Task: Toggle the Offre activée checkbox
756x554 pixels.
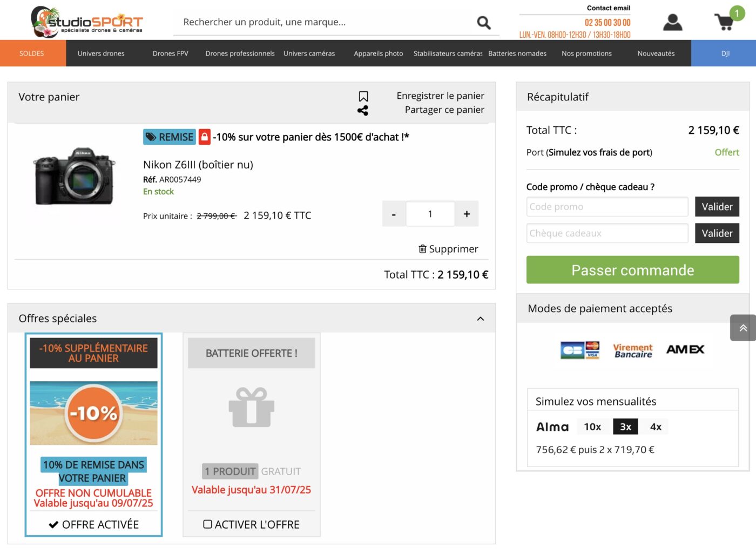Action: point(53,524)
